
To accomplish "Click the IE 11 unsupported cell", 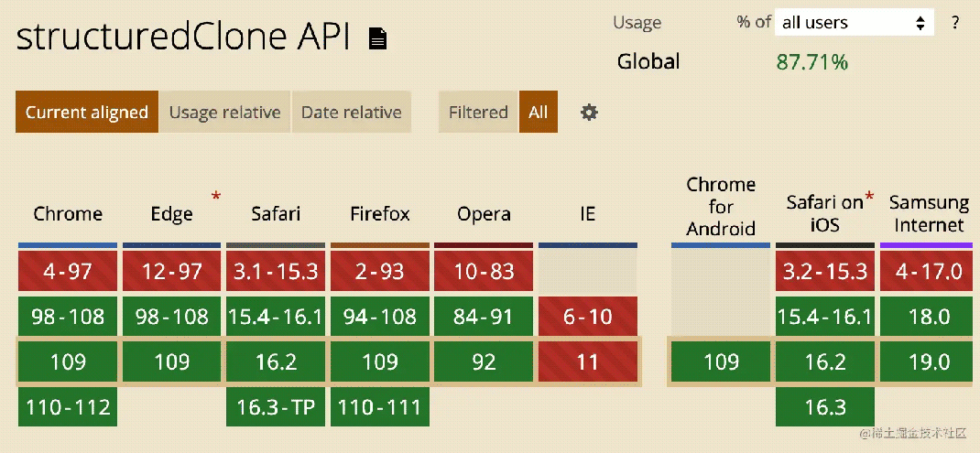I will 588,361.
